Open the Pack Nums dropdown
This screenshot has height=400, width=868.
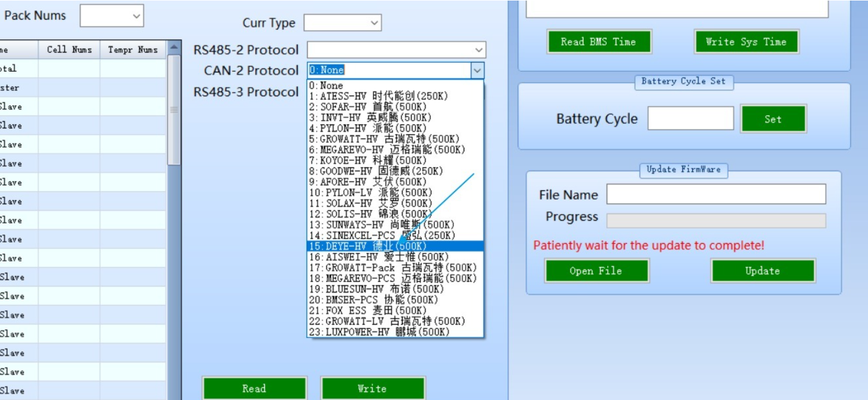(112, 16)
